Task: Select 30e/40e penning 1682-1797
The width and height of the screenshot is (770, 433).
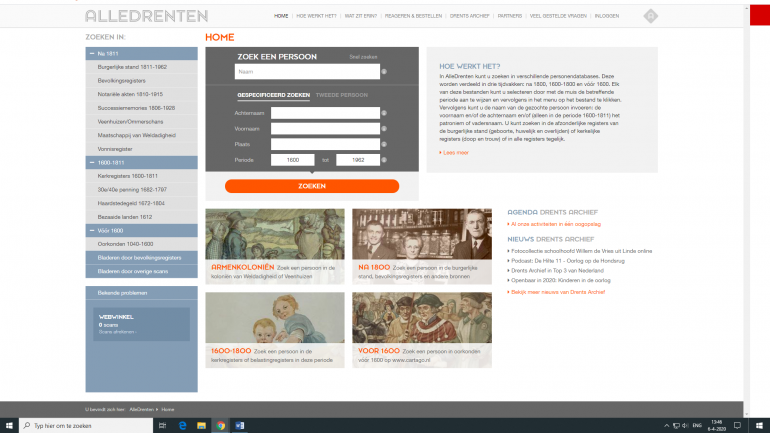Action: point(141,189)
